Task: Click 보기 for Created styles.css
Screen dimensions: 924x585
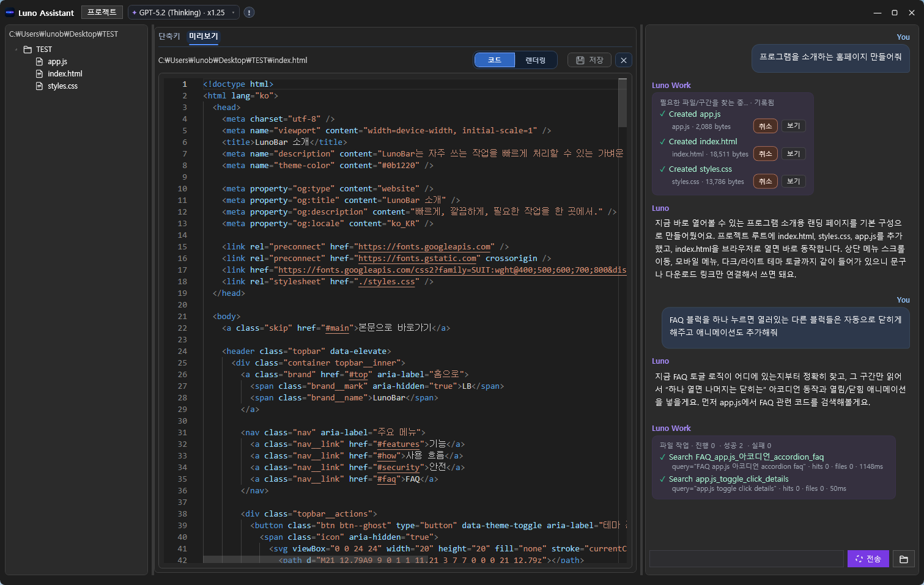Action: (793, 181)
